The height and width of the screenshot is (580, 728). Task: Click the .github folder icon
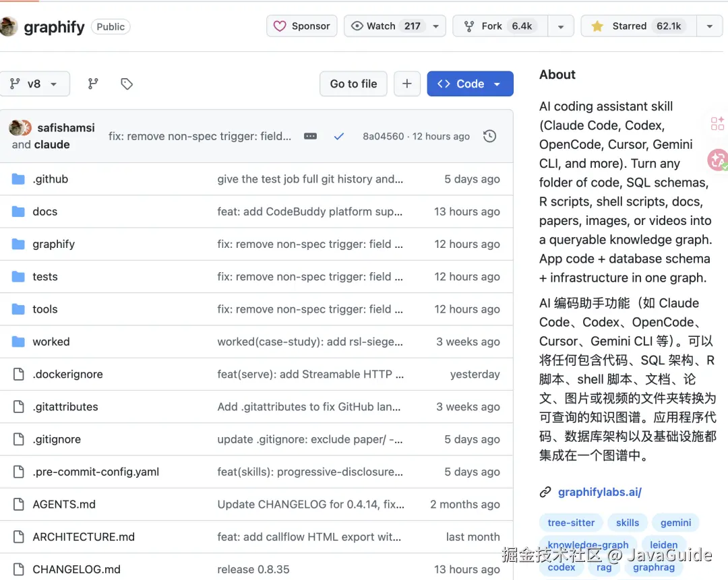pos(18,179)
